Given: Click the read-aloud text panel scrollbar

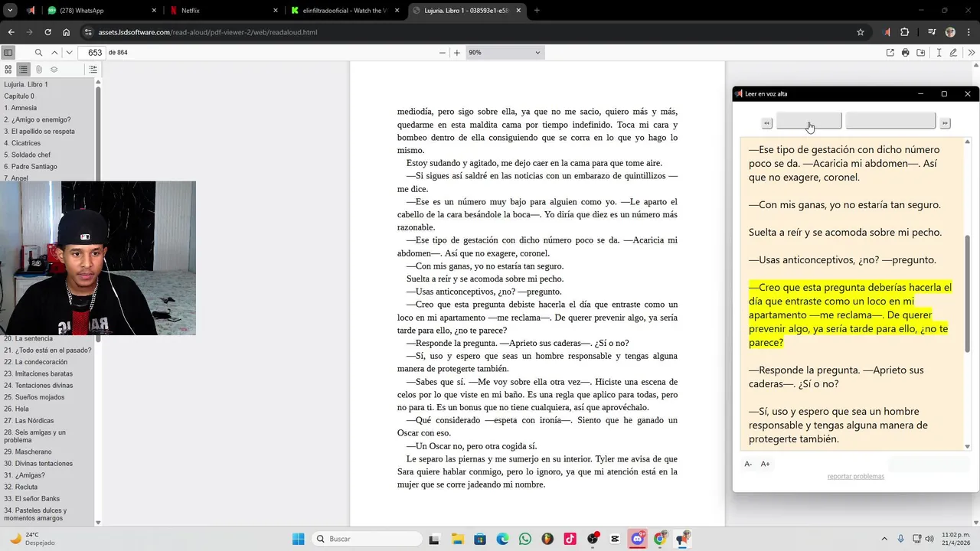Looking at the screenshot, I should [x=967, y=294].
